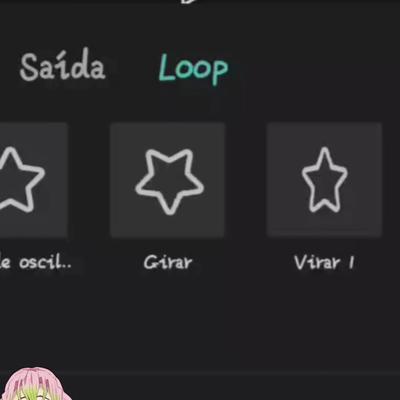Open the Saída tab
This screenshot has height=400, width=400.
62,65
